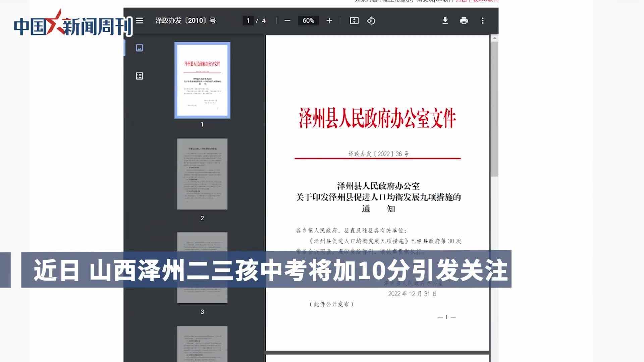Switch to thumbnails view in sidebar
The width and height of the screenshot is (644, 362).
140,48
